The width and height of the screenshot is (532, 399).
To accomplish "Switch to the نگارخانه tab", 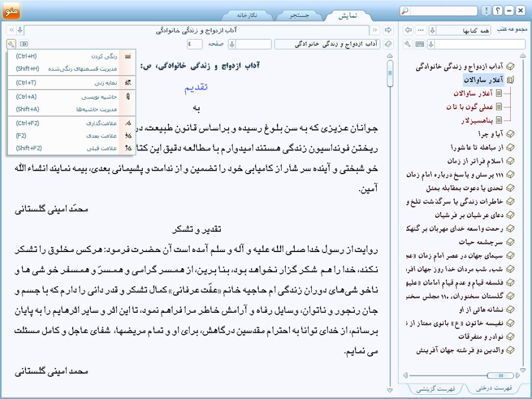I will point(247,15).
